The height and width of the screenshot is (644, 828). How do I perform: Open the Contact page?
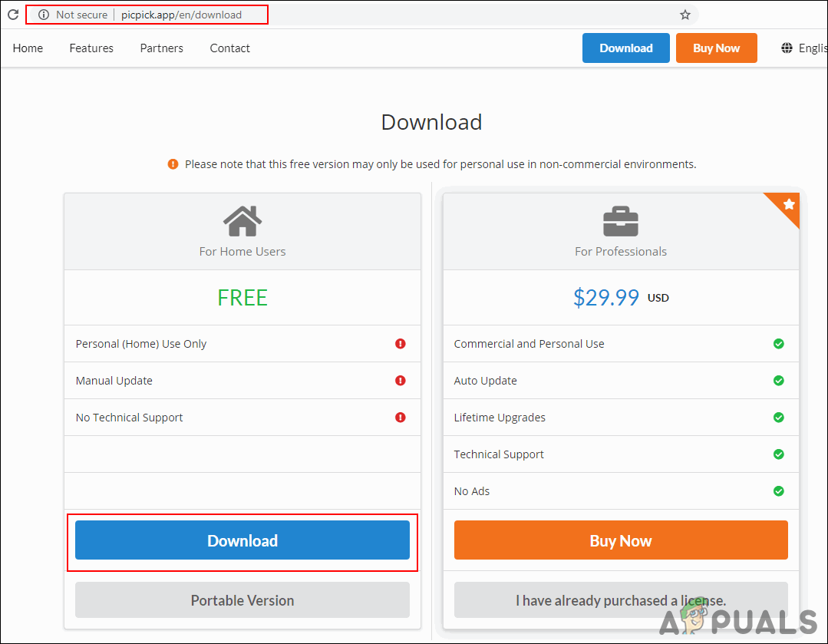229,48
